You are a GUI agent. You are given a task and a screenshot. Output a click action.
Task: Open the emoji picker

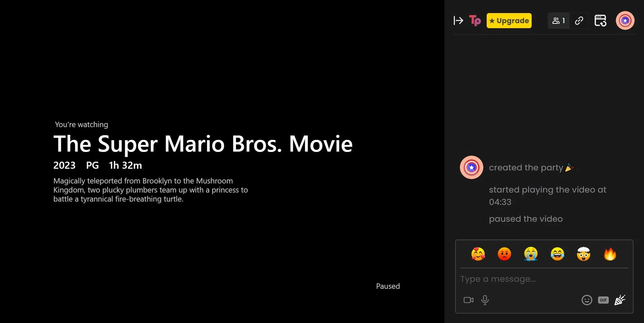coord(587,300)
